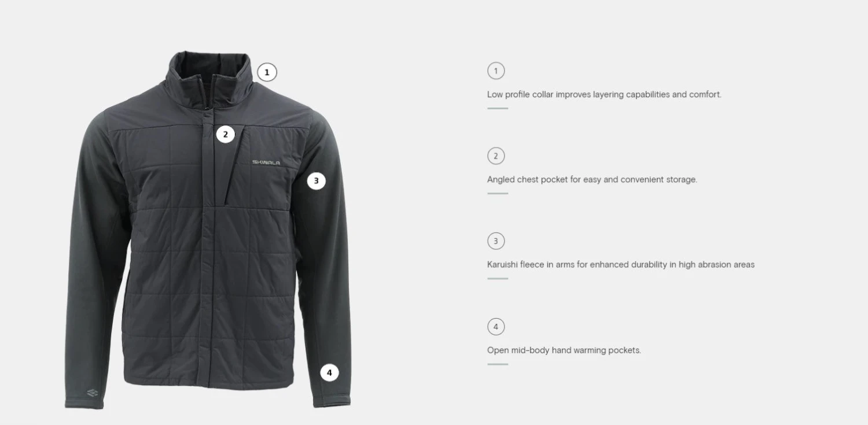Click the 'Karuishi fleece in arms' description text
The width and height of the screenshot is (868, 425).
click(x=621, y=264)
